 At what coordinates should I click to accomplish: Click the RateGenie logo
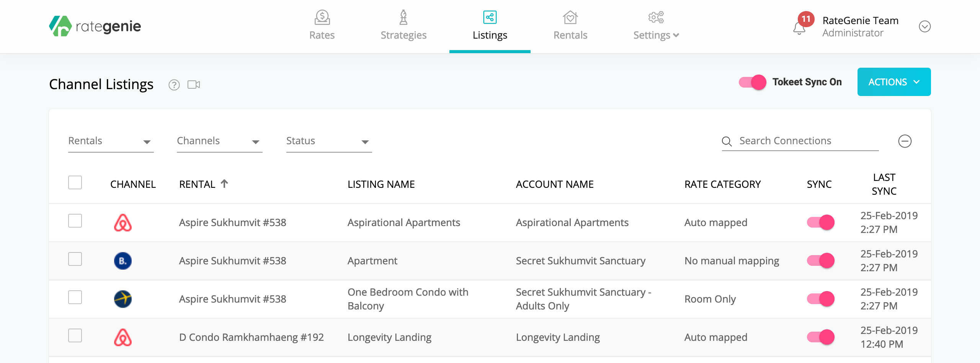(x=95, y=26)
